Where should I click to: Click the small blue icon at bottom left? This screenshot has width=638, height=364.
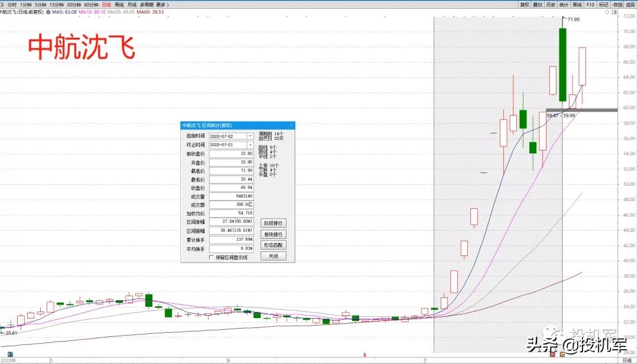(x=11, y=354)
